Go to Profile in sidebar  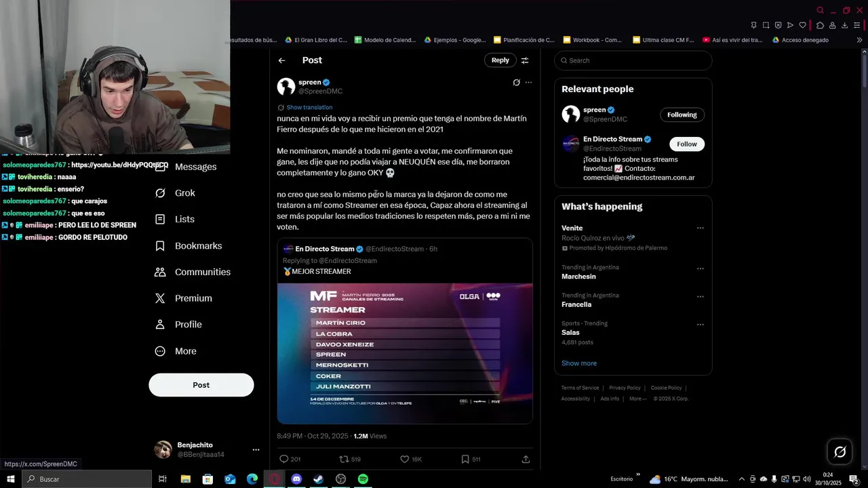click(178, 325)
